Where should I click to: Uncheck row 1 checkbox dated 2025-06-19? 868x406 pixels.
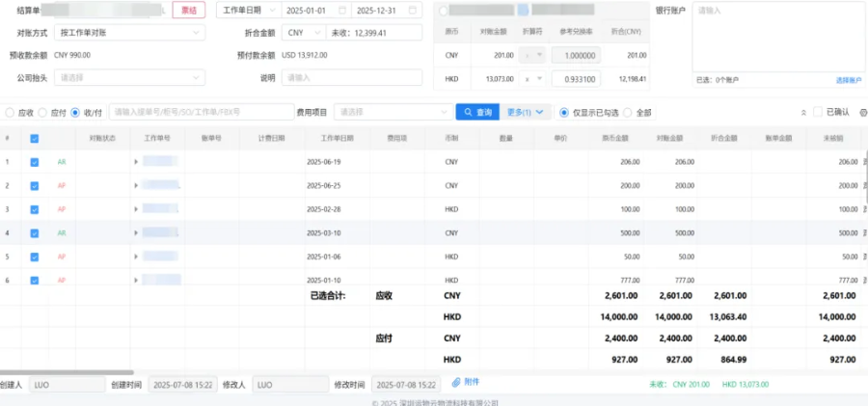click(x=35, y=162)
